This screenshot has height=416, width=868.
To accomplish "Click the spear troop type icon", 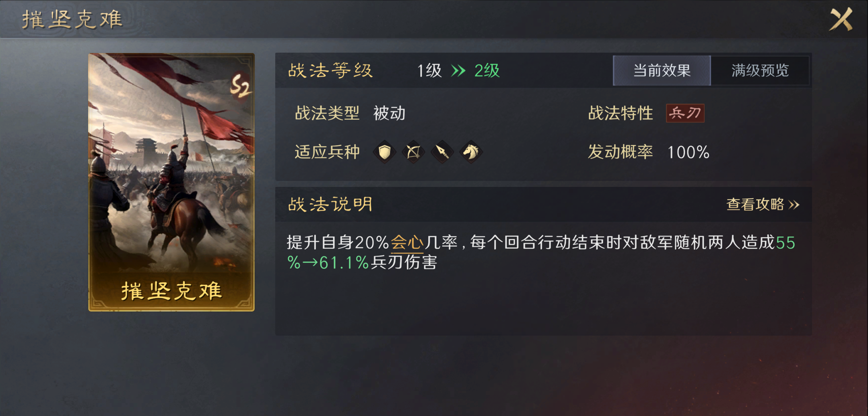I will click(x=442, y=152).
